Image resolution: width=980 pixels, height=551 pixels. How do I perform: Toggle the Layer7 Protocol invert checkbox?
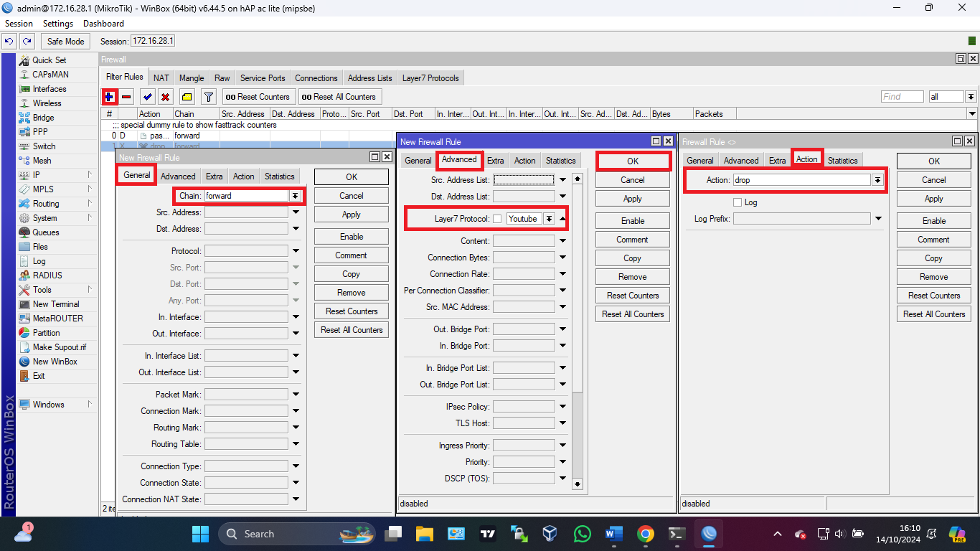coord(497,219)
